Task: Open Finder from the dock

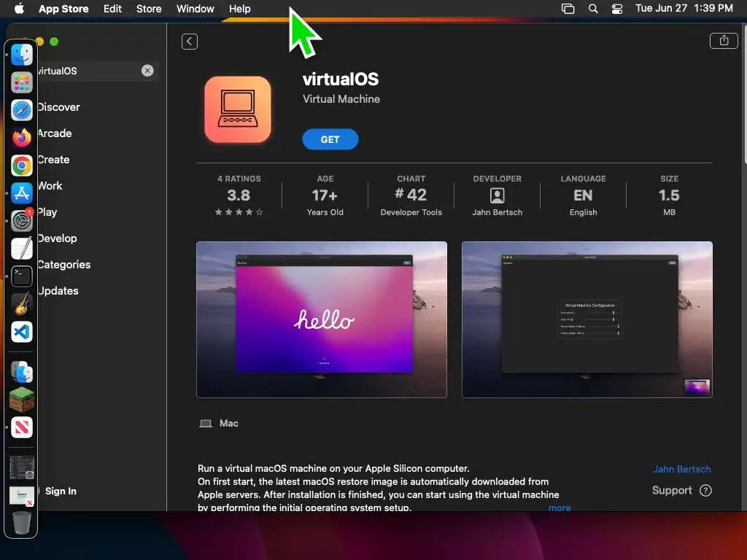Action: [x=21, y=55]
